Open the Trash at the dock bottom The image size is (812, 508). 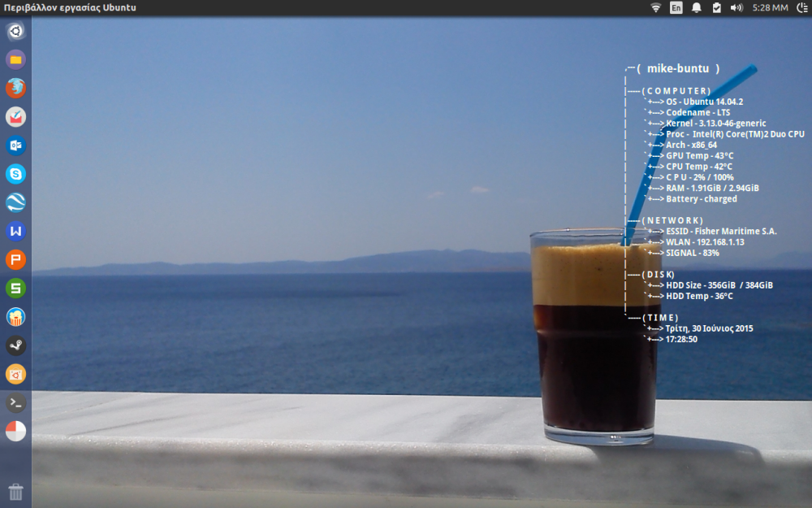(x=15, y=492)
